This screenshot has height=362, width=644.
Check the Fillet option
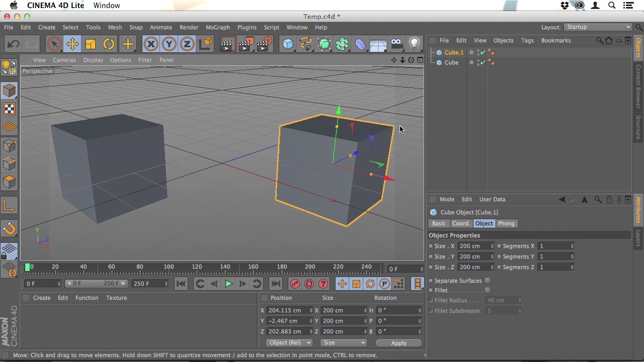(x=488, y=290)
